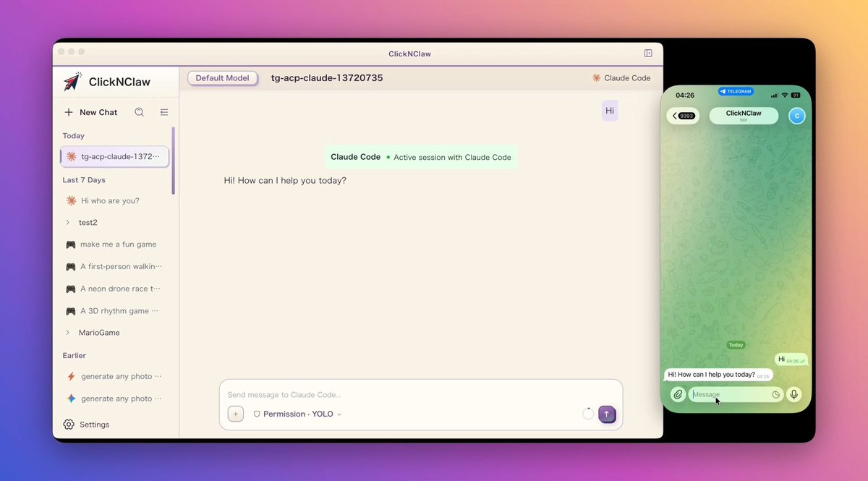Screen dimensions: 868x481
Task: Toggle the side panel icon in title bar
Action: click(648, 53)
